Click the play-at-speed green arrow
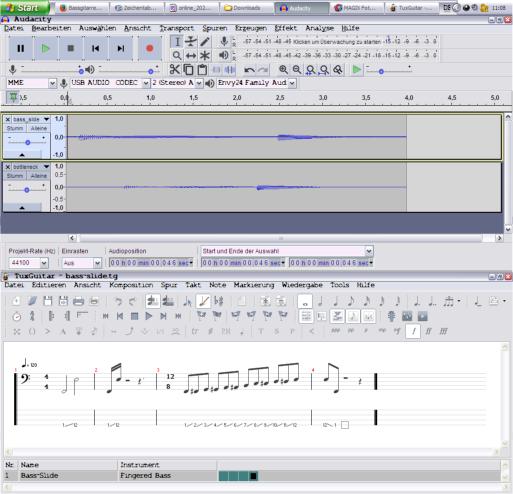Image resolution: width=513 pixels, height=494 pixels. [x=357, y=70]
